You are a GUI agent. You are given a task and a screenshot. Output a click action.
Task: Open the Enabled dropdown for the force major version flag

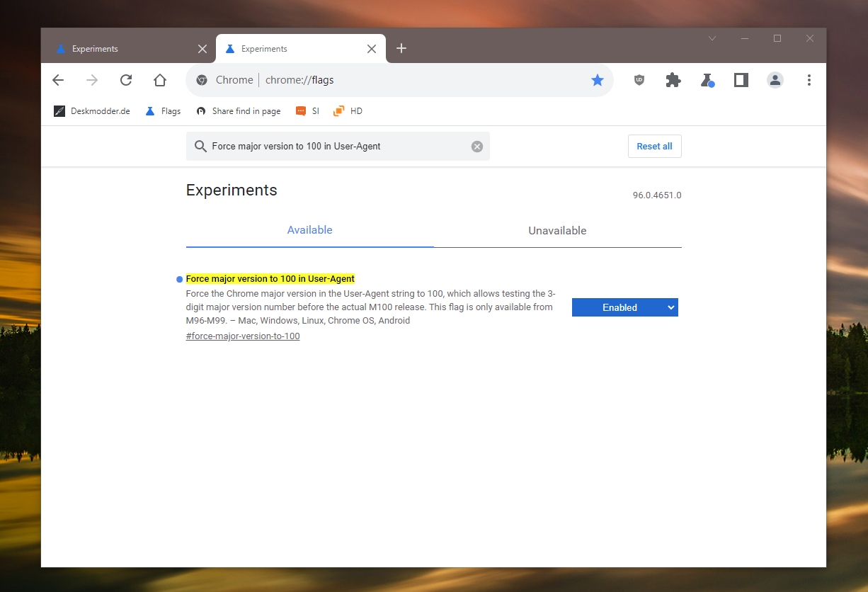tap(625, 307)
